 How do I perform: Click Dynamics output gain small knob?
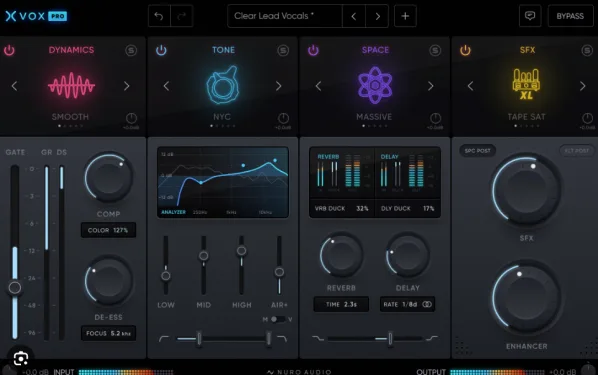[131, 118]
